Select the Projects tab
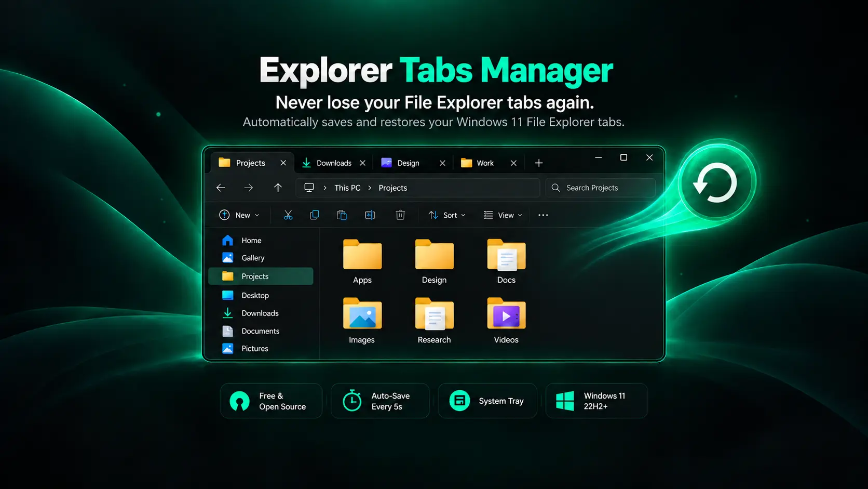The height and width of the screenshot is (489, 868). (252, 163)
